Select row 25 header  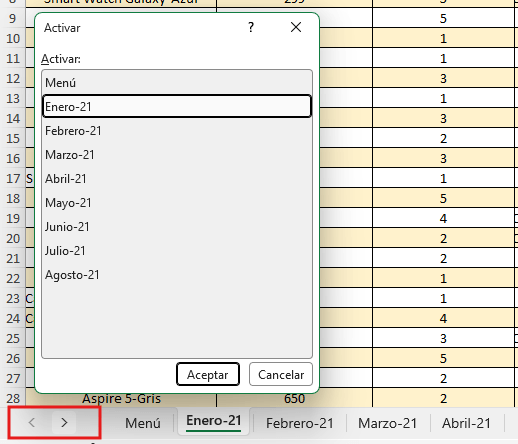[x=13, y=338]
